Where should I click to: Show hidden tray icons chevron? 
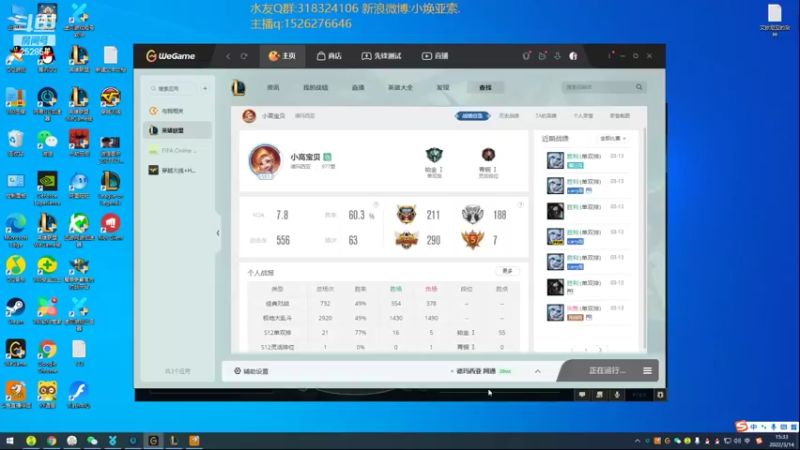point(637,441)
